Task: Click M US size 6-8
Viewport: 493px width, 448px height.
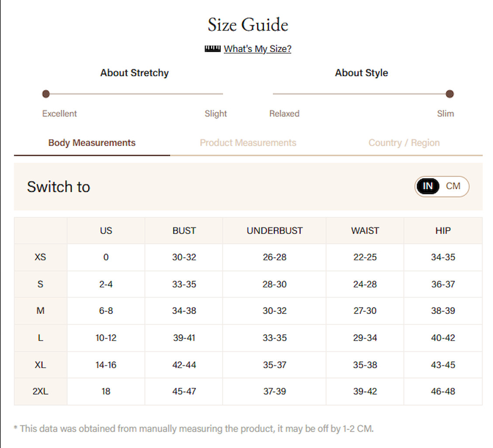Action: click(x=106, y=311)
